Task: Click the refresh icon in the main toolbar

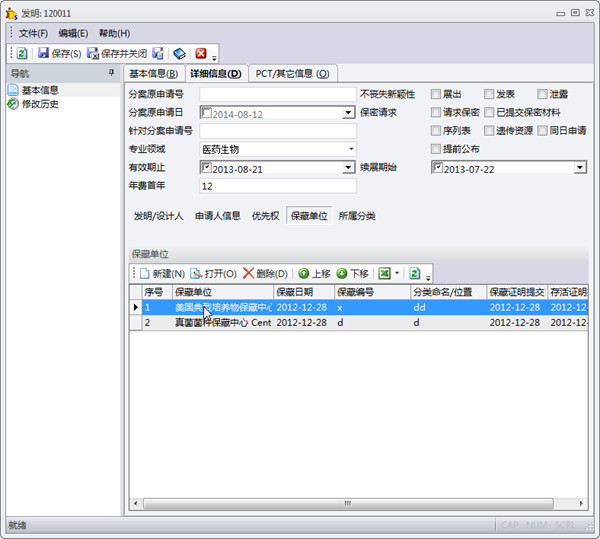Action: 22,53
